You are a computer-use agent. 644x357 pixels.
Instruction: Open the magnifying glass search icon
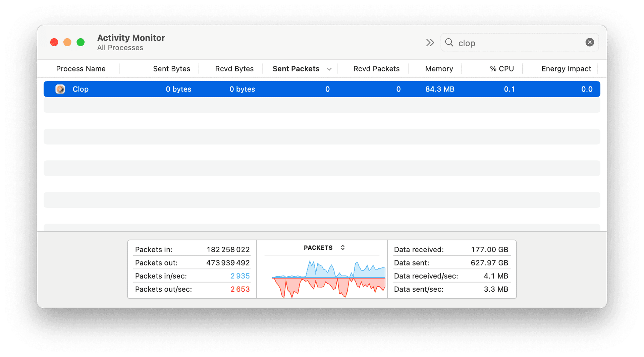pos(449,43)
